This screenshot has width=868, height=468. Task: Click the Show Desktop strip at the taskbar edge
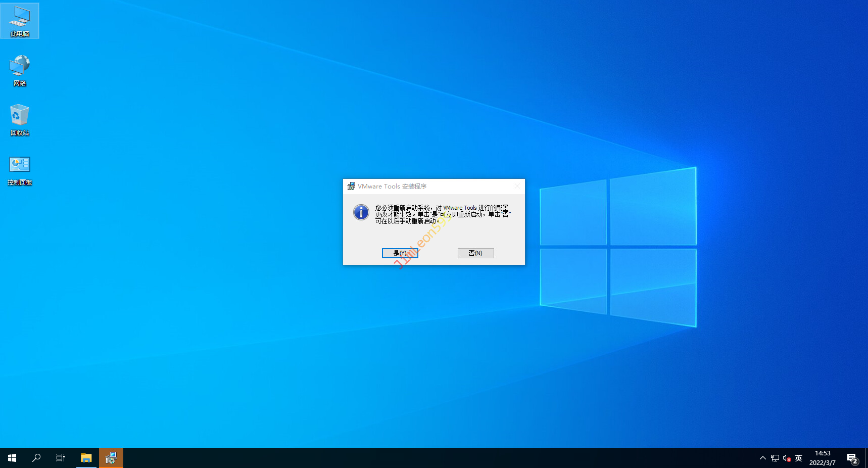pyautogui.click(x=866, y=458)
